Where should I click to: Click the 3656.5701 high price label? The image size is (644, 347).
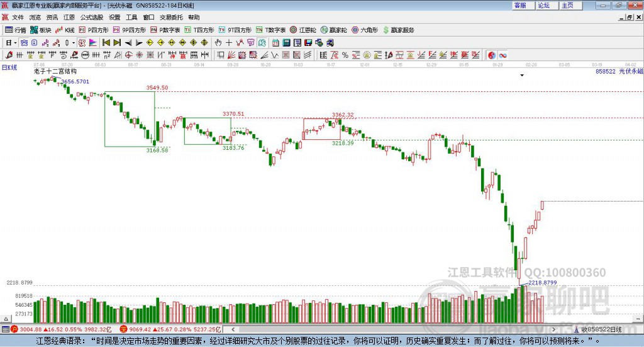tap(75, 81)
